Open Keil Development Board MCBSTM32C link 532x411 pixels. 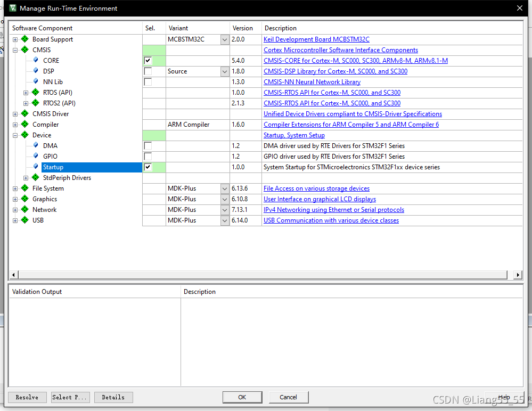tap(316, 39)
